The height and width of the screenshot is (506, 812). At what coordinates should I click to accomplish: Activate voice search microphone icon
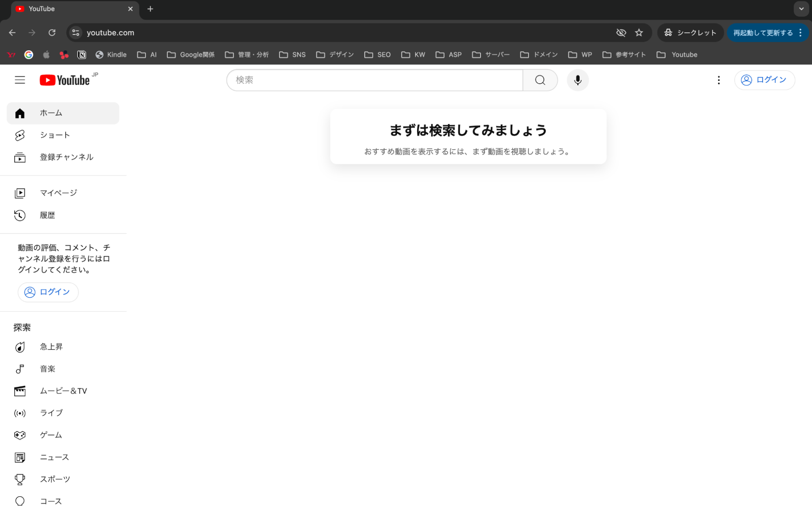[577, 80]
